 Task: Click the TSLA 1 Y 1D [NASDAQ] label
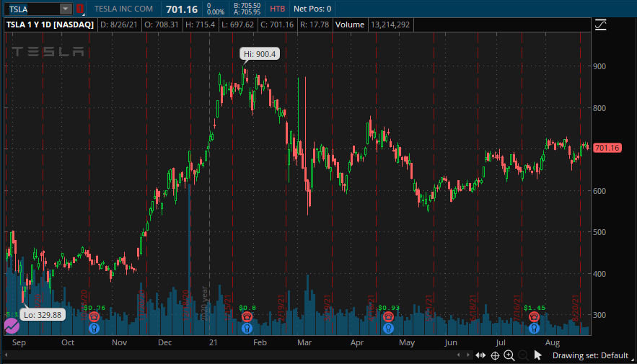(x=50, y=25)
